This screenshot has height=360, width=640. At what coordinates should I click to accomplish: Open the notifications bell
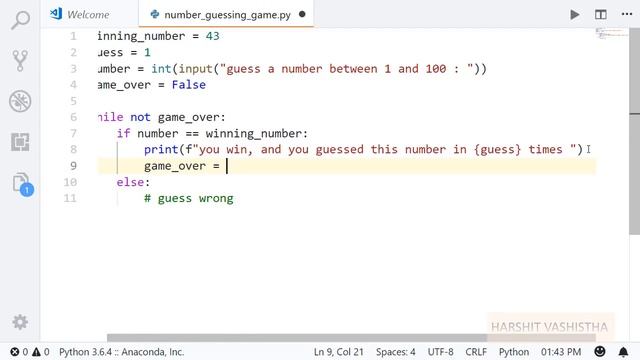[623, 352]
